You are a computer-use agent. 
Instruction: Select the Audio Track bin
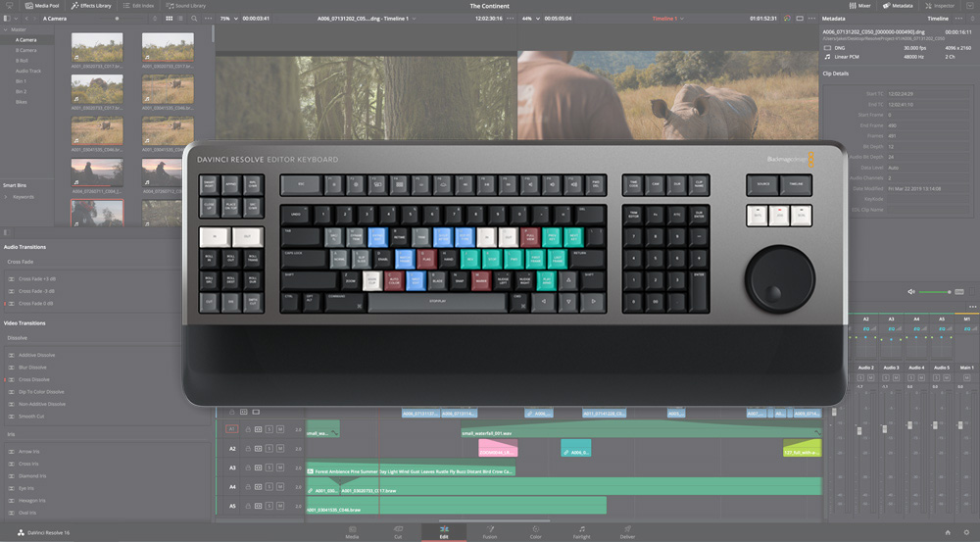[26, 71]
